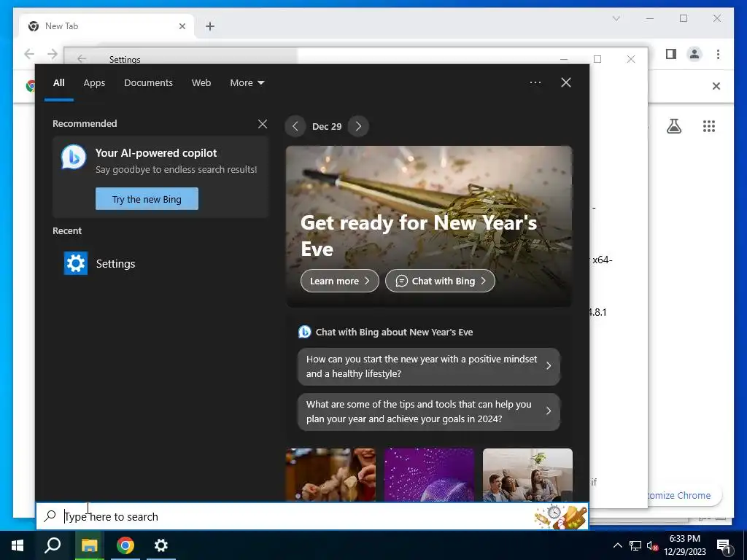Select the positive mindset question suggestion
The height and width of the screenshot is (560, 747).
[x=429, y=366]
